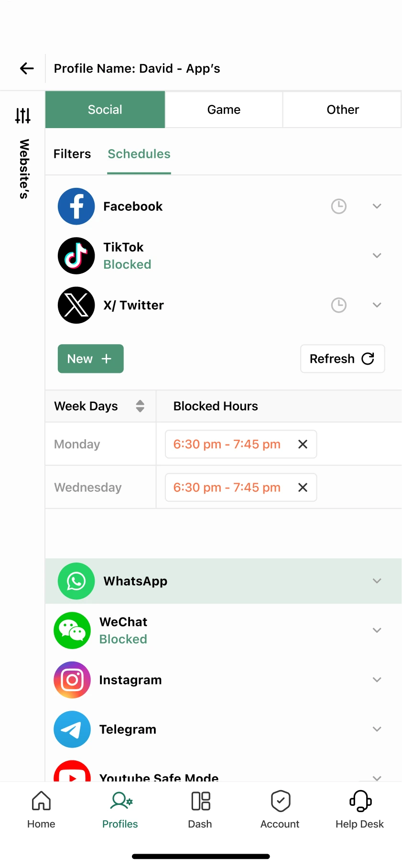Expand the WhatsApp row chevron
402x868 pixels.
pos(377,581)
